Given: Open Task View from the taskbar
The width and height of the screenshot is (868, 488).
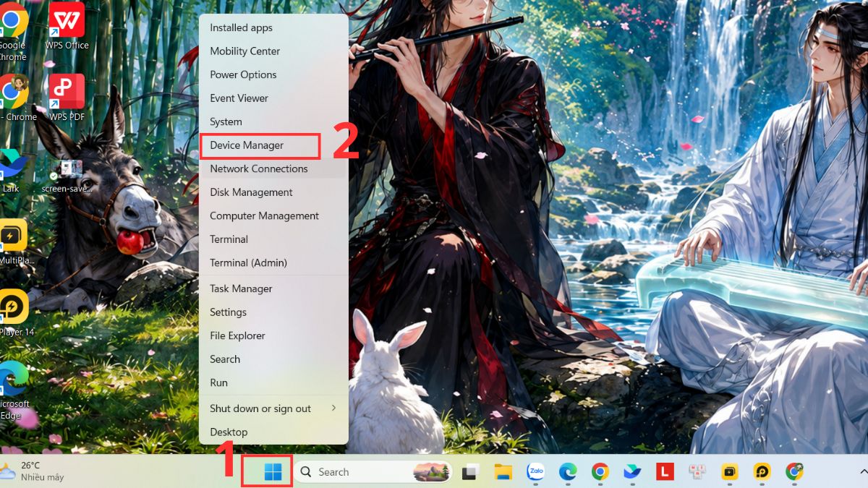Looking at the screenshot, I should click(471, 472).
